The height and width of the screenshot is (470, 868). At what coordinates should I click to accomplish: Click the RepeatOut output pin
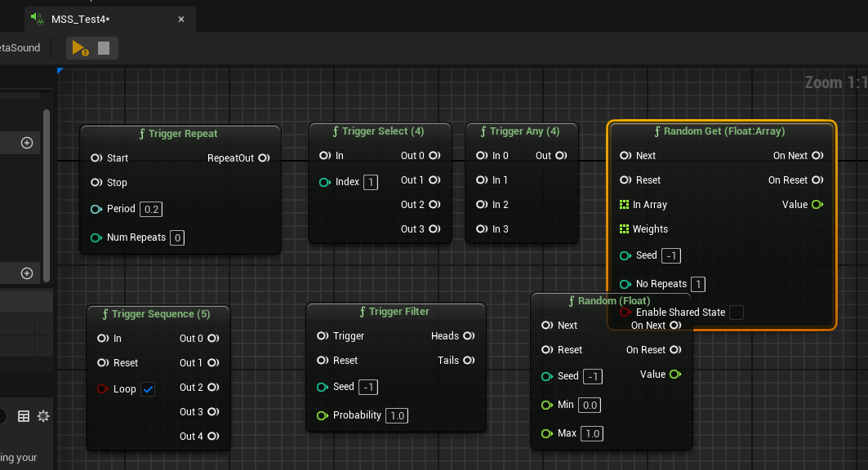click(x=264, y=158)
